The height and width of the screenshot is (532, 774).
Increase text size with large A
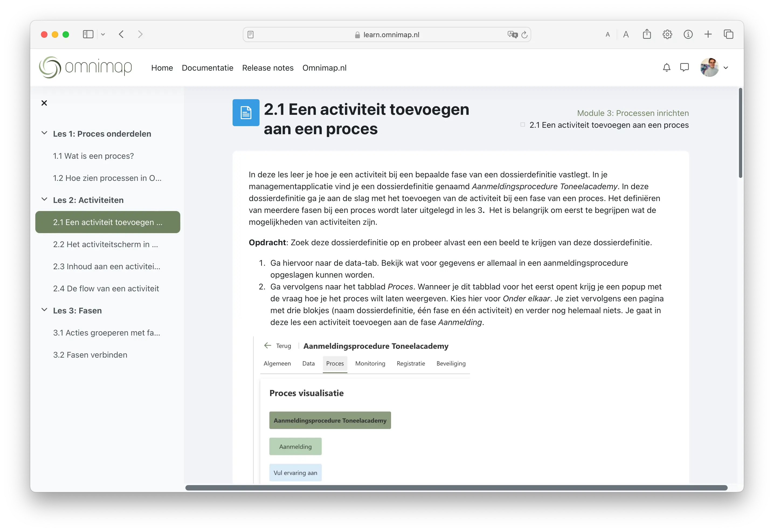click(626, 34)
